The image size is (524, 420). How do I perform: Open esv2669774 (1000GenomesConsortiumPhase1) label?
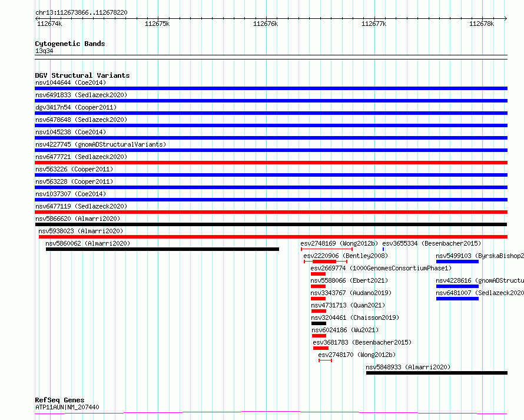coord(381,268)
